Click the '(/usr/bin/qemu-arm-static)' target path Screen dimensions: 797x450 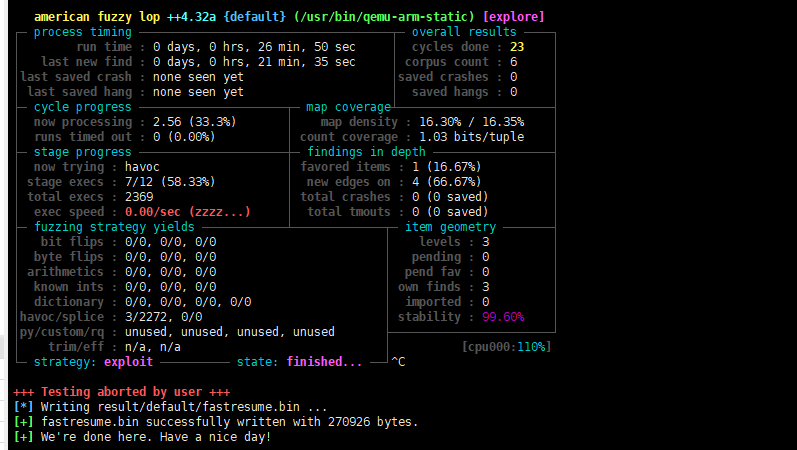[x=384, y=17]
